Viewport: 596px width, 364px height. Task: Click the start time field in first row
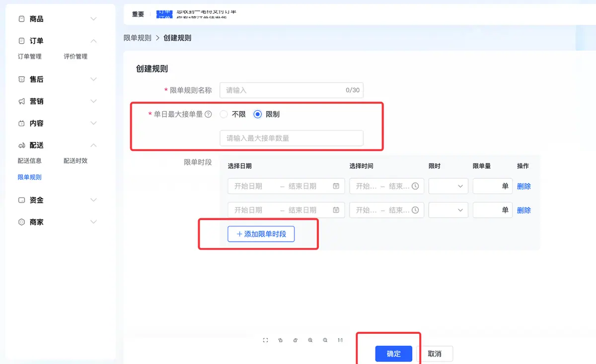366,186
